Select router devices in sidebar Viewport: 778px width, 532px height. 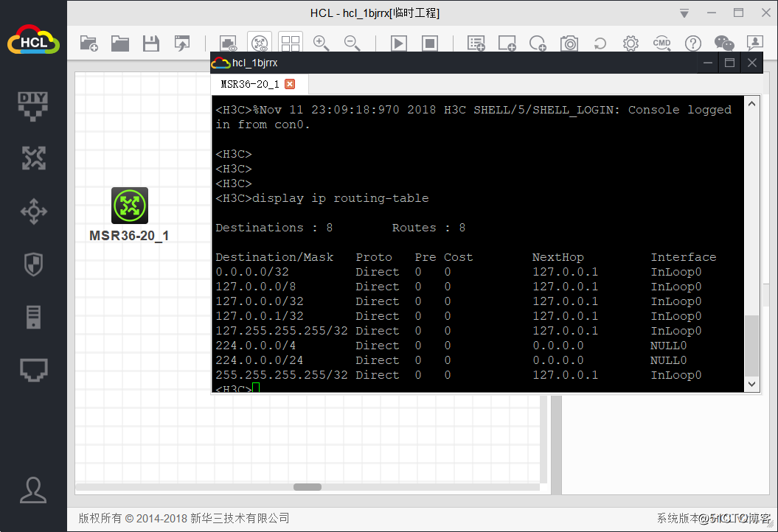point(33,158)
